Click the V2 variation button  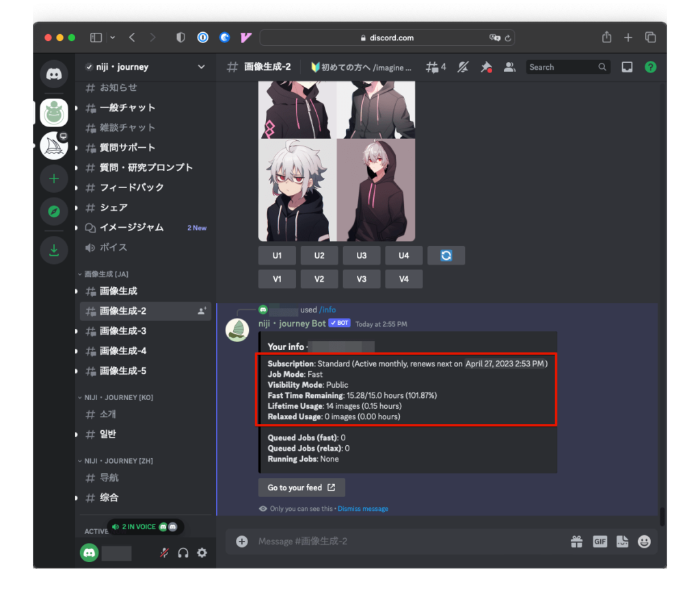coord(319,279)
